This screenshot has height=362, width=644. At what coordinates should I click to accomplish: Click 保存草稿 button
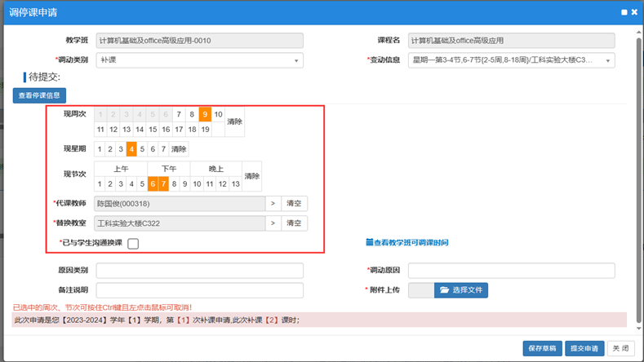pyautogui.click(x=543, y=348)
